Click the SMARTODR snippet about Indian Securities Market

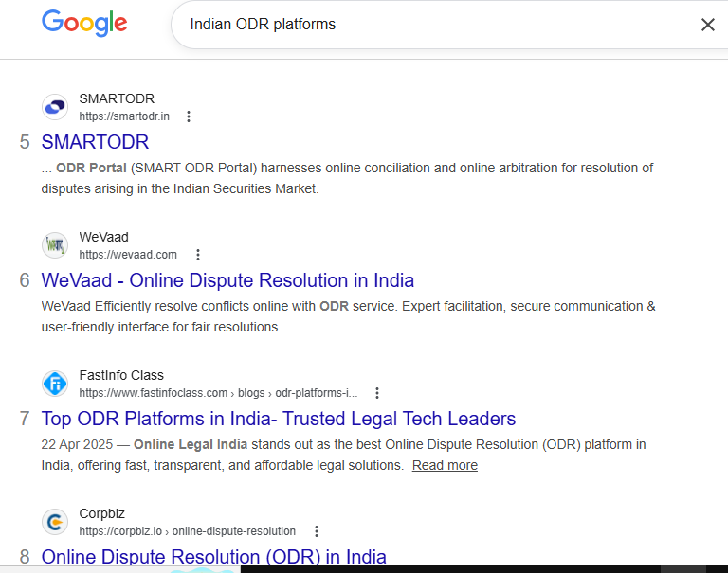(x=347, y=178)
